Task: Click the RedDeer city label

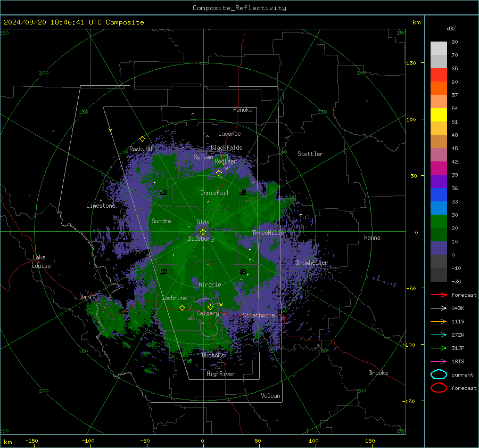Action: click(x=226, y=161)
